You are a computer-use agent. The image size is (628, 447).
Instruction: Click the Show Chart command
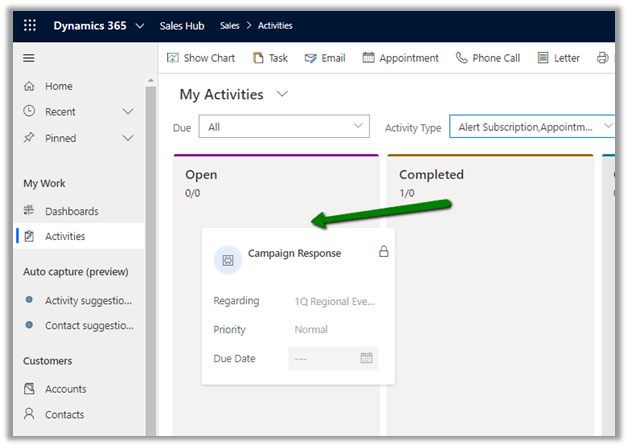pos(201,58)
